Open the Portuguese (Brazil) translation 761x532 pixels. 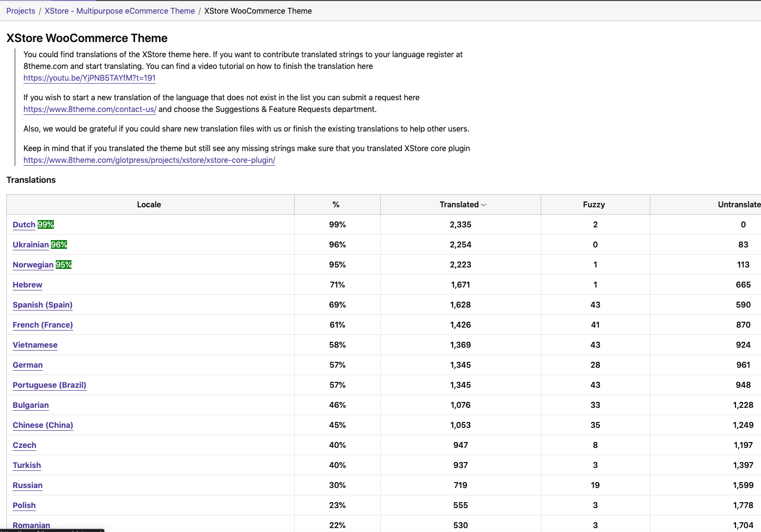[x=49, y=385]
